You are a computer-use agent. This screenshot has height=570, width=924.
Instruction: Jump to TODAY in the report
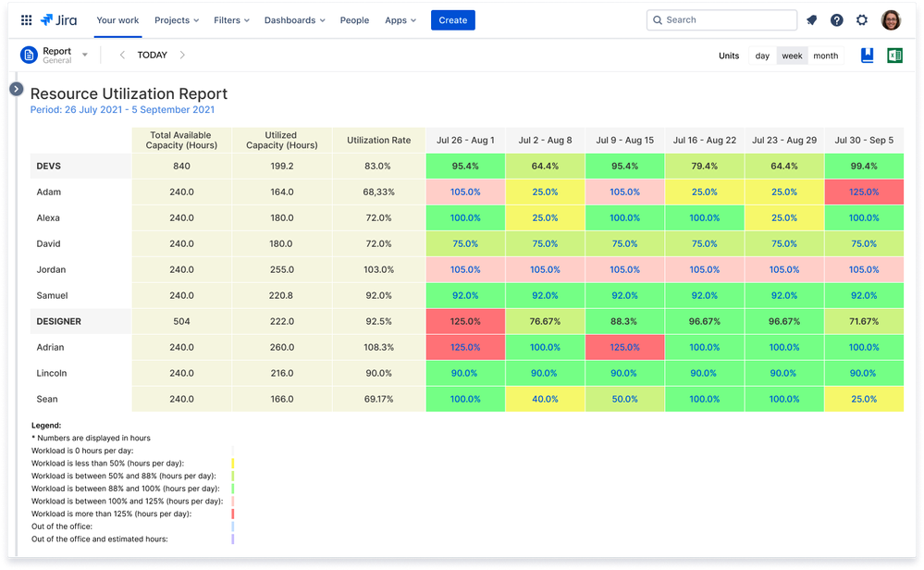click(153, 56)
